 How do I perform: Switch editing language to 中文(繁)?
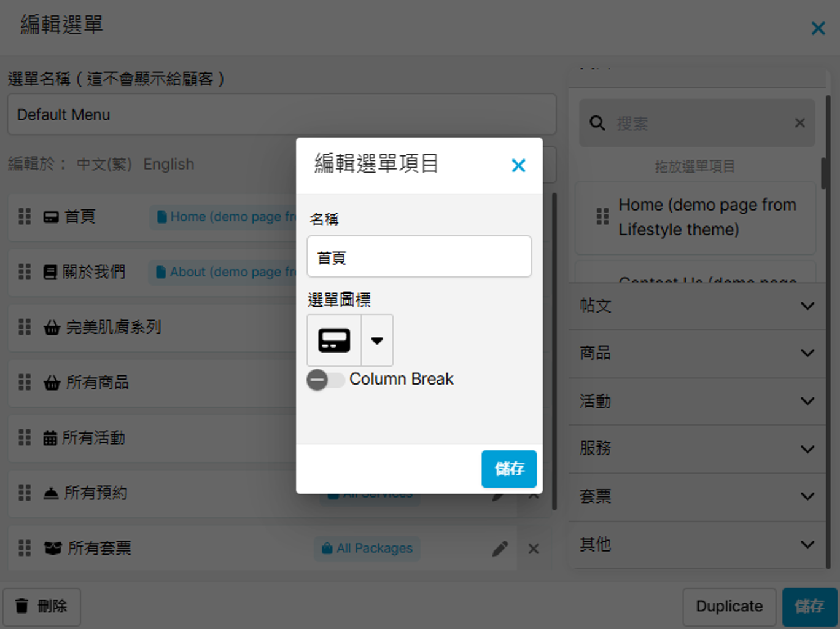tap(104, 164)
